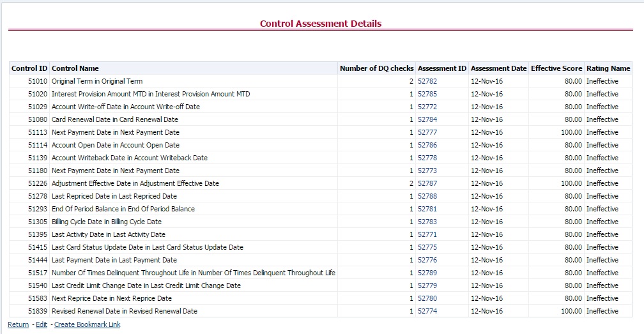Select Last Card Status Update Date name

[148, 247]
